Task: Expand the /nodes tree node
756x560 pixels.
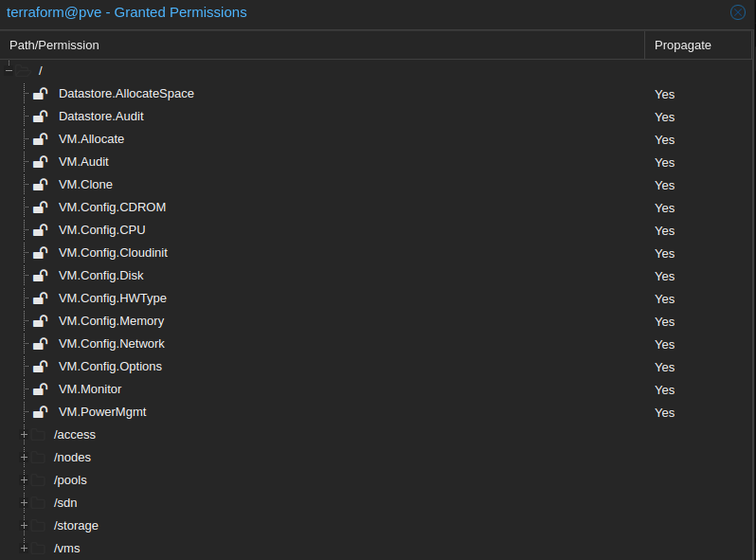Action: (x=24, y=458)
